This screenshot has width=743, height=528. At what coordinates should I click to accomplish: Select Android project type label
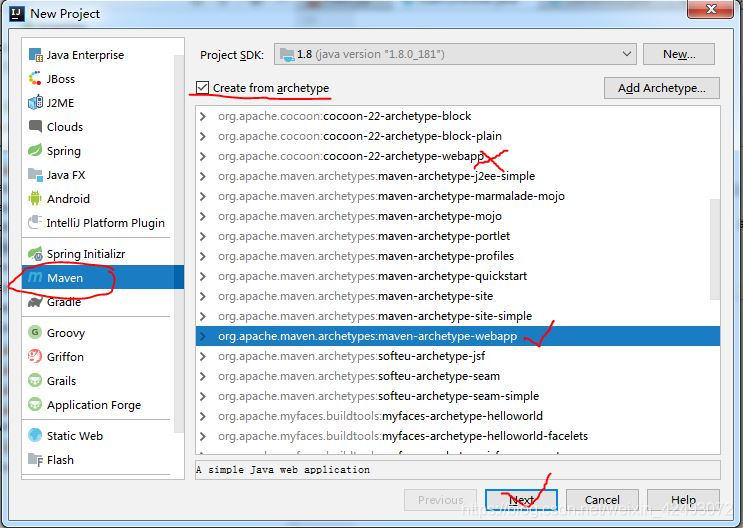click(x=68, y=199)
